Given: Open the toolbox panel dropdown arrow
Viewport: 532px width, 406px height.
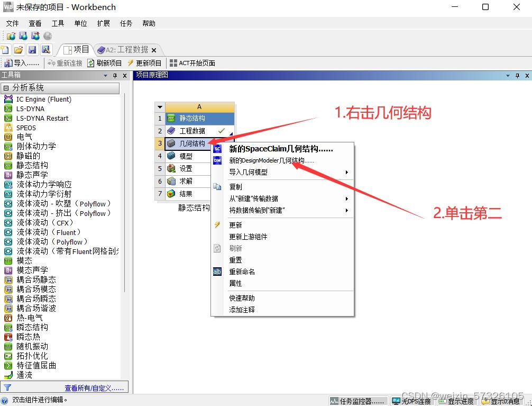Looking at the screenshot, I should tap(106, 76).
